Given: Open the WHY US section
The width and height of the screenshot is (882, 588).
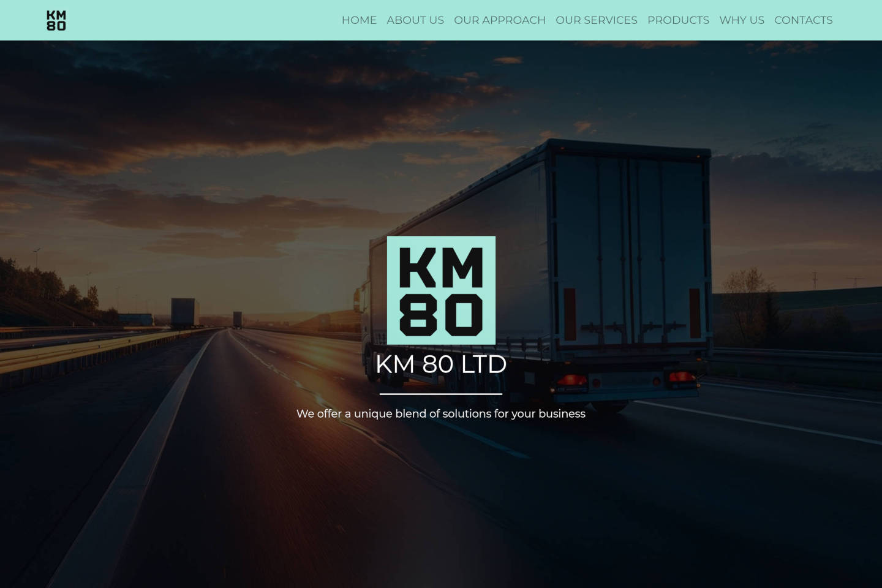Looking at the screenshot, I should [741, 20].
